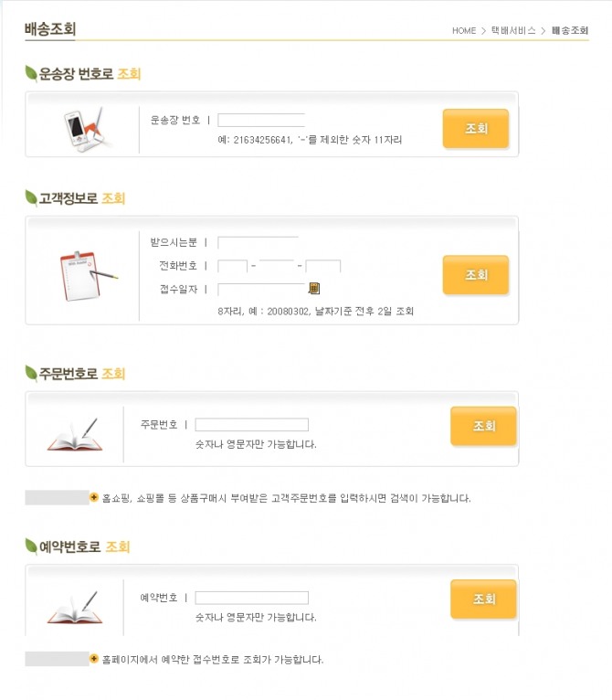This screenshot has height=700, width=612.
Task: Click the green leaf icon beside 운송장 번호로 조회
Action: [31, 74]
